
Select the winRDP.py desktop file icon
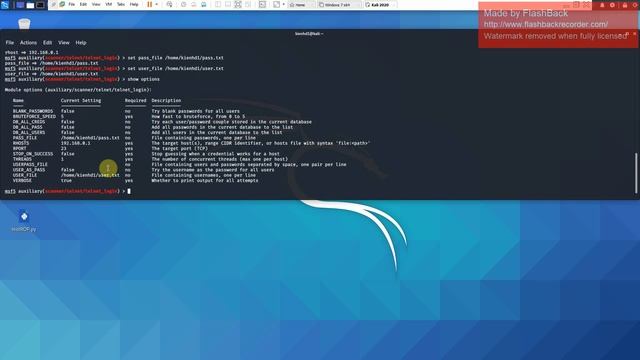point(24,220)
